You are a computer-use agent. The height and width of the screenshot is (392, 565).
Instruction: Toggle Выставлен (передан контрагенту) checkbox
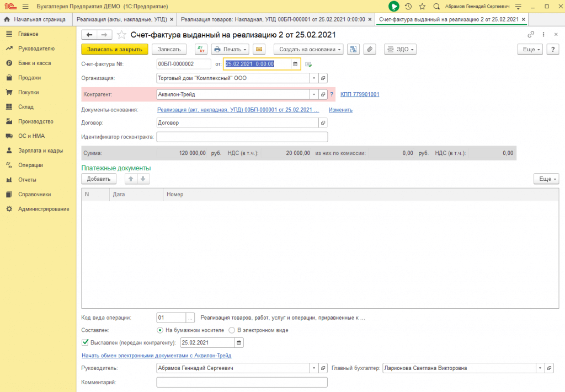point(85,342)
